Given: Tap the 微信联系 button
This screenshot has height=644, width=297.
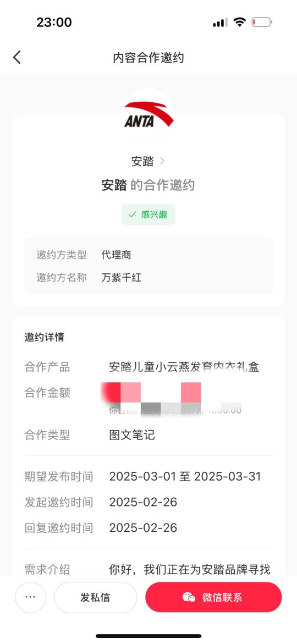Looking at the screenshot, I should 213,597.
